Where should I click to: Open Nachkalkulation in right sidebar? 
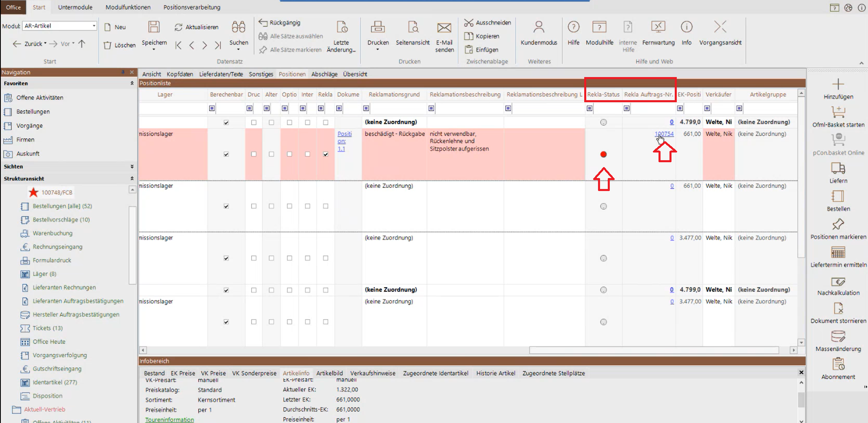coord(838,282)
